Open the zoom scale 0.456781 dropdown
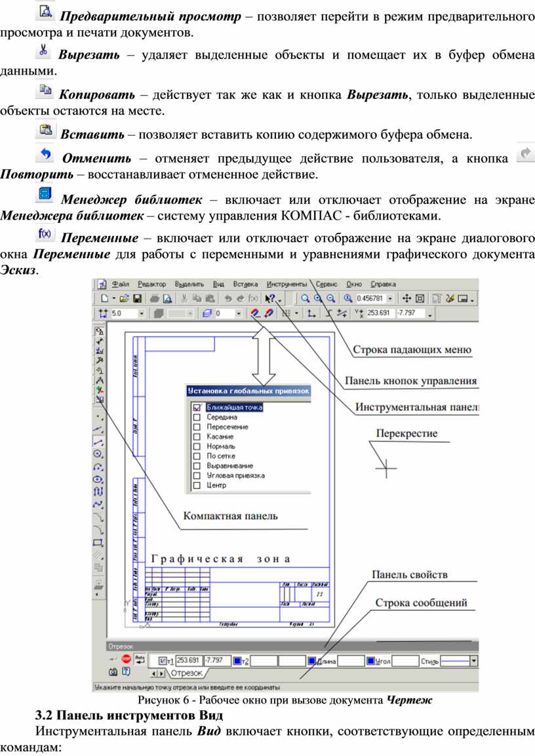This screenshot has width=535, height=756. pyautogui.click(x=390, y=299)
